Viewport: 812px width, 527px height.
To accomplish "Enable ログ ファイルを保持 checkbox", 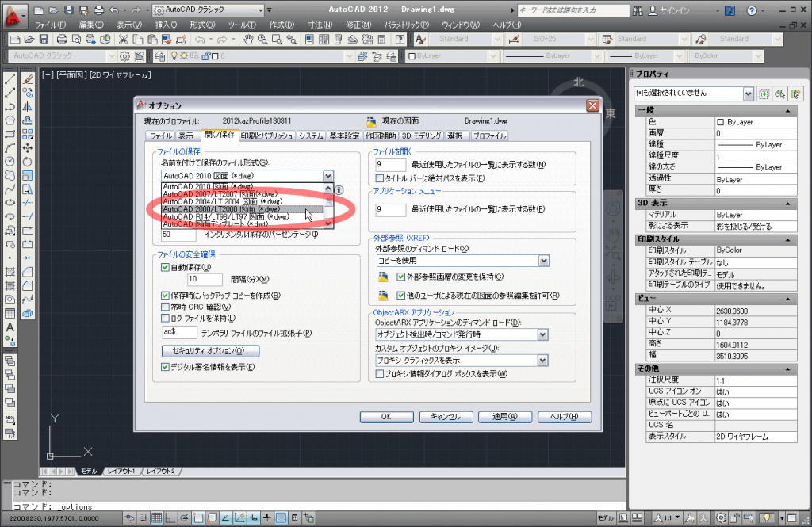I will [165, 318].
